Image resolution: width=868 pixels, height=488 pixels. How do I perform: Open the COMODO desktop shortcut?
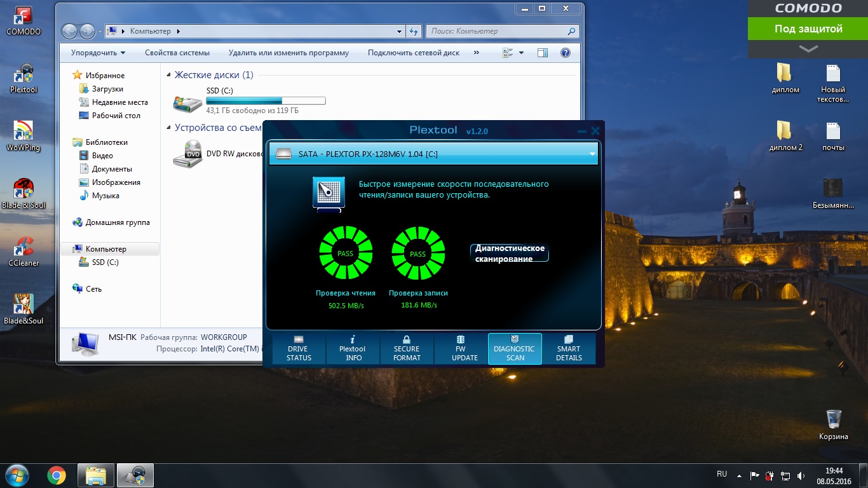[24, 22]
